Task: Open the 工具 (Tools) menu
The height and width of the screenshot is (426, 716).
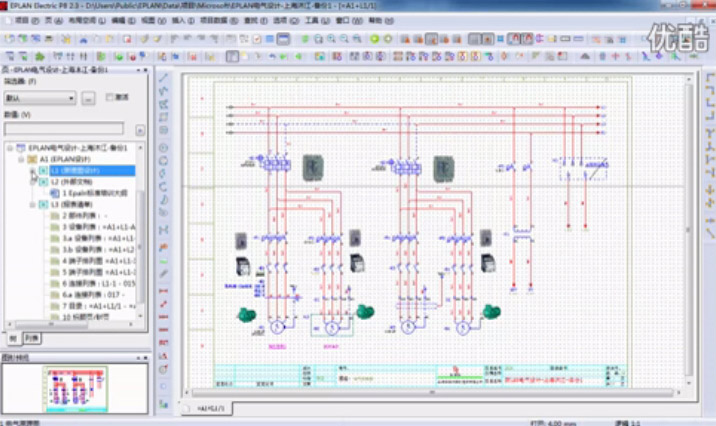Action: pos(317,21)
